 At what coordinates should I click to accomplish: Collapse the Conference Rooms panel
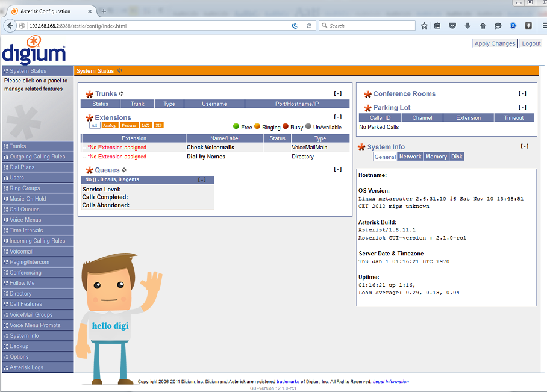522,93
